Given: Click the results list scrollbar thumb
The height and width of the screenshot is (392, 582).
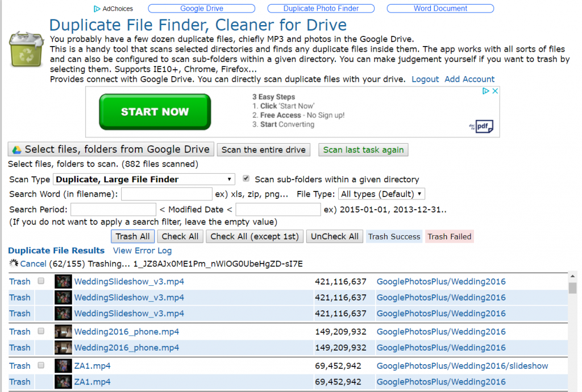Looking at the screenshot, I should [x=572, y=288].
